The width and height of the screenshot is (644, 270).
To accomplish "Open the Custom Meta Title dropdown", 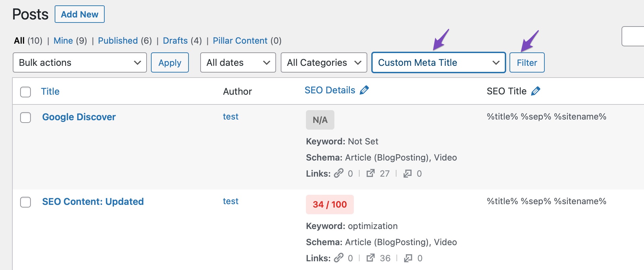I will (x=439, y=62).
